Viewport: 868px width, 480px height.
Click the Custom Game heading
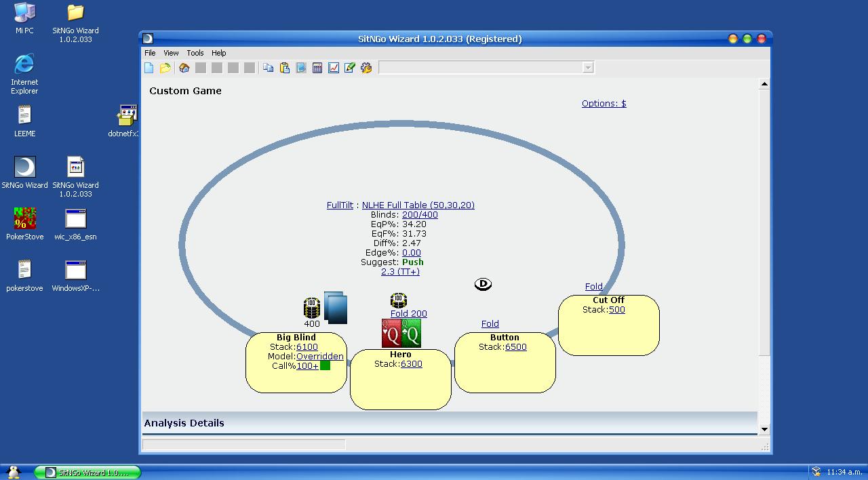point(186,91)
